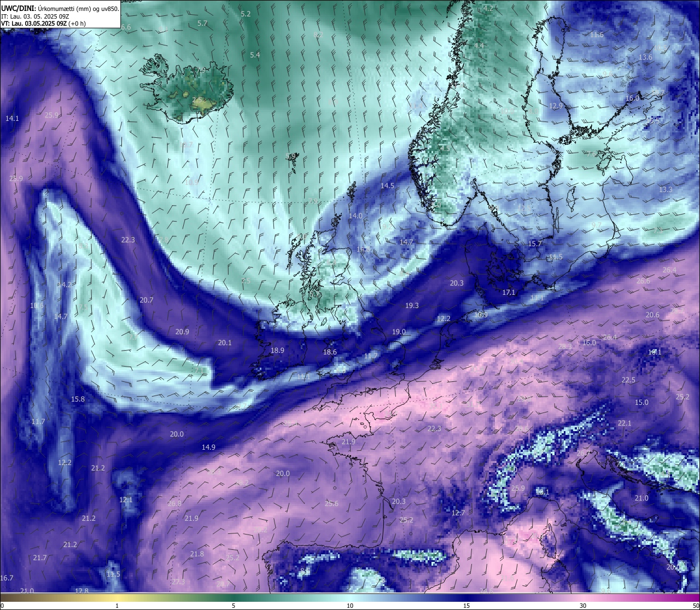Image resolution: width=700 pixels, height=610 pixels.
Task: Click the value label 15.7
Action: [535, 244]
